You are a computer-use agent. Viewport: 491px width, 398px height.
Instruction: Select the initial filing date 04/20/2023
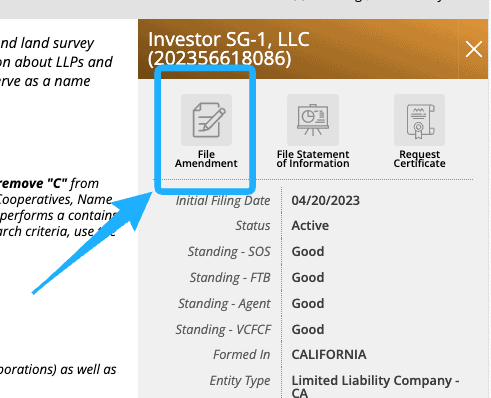point(325,200)
